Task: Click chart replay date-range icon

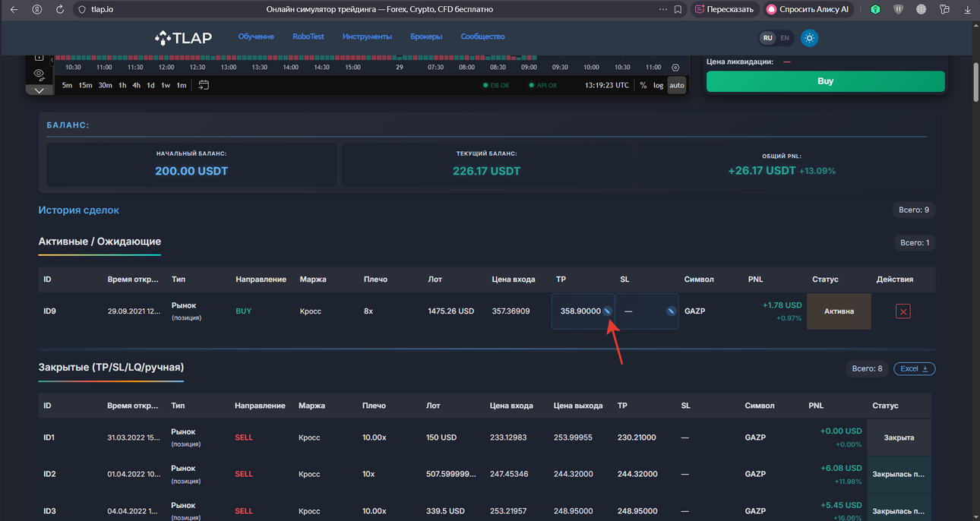Action: click(x=204, y=85)
